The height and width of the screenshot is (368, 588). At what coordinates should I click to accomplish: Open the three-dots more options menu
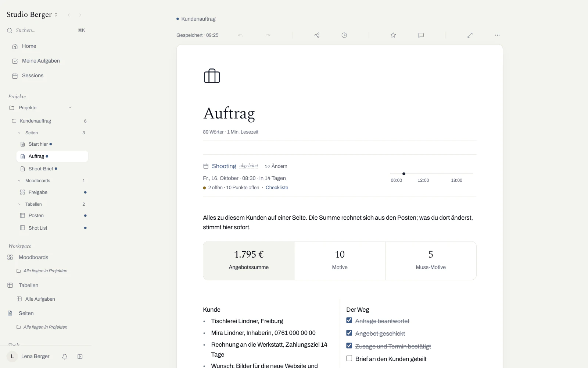click(x=497, y=35)
